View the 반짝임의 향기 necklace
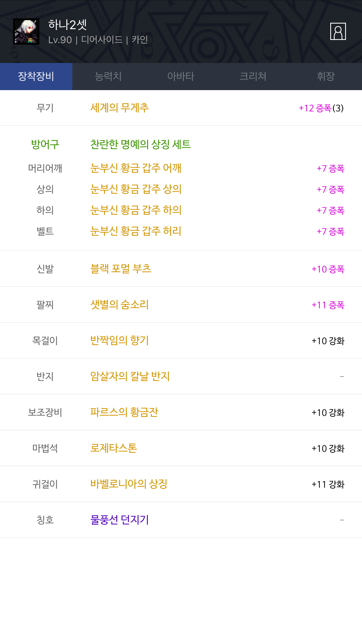Viewport: 362px width, 644px height. point(120,341)
